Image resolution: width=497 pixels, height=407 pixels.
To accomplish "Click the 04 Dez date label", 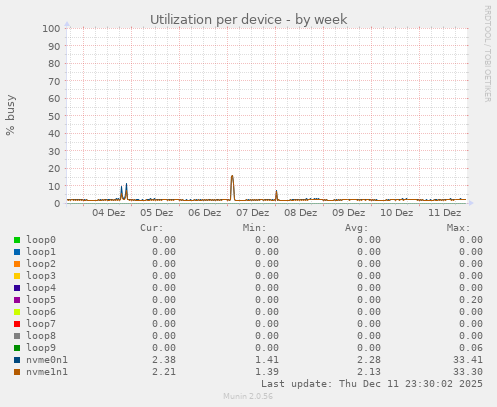I will (x=109, y=213).
